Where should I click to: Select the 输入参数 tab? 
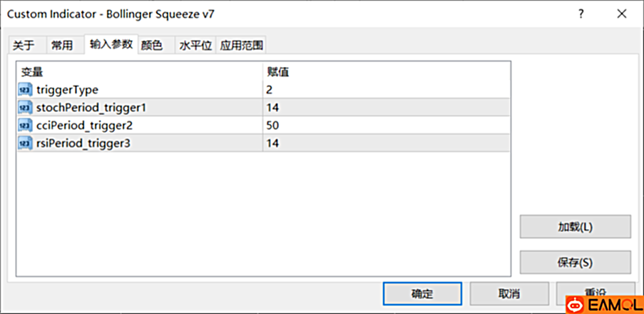[x=111, y=45]
